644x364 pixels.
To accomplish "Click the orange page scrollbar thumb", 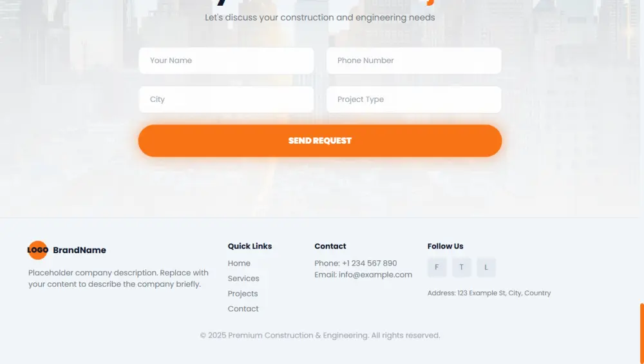I will [x=641, y=334].
